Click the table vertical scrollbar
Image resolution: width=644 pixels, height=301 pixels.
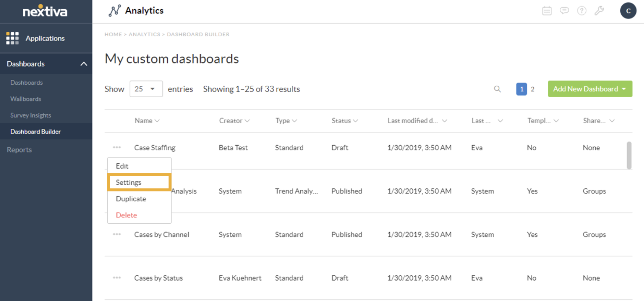[x=629, y=155]
